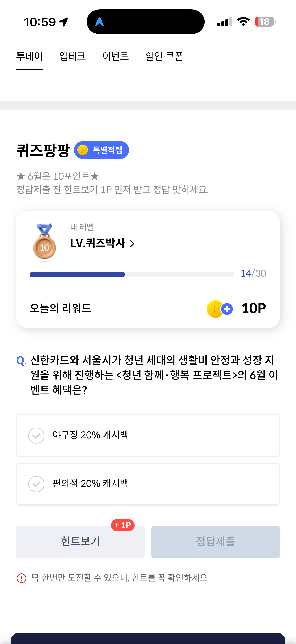Image resolution: width=296 pixels, height=644 pixels.
Task: Click the 정답제출 button
Action: [x=215, y=542]
